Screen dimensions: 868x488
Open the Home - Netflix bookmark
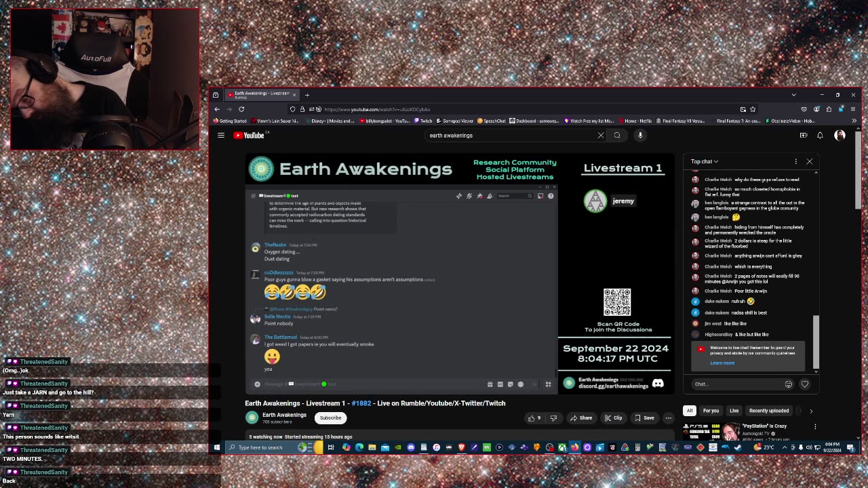pyautogui.click(x=635, y=121)
